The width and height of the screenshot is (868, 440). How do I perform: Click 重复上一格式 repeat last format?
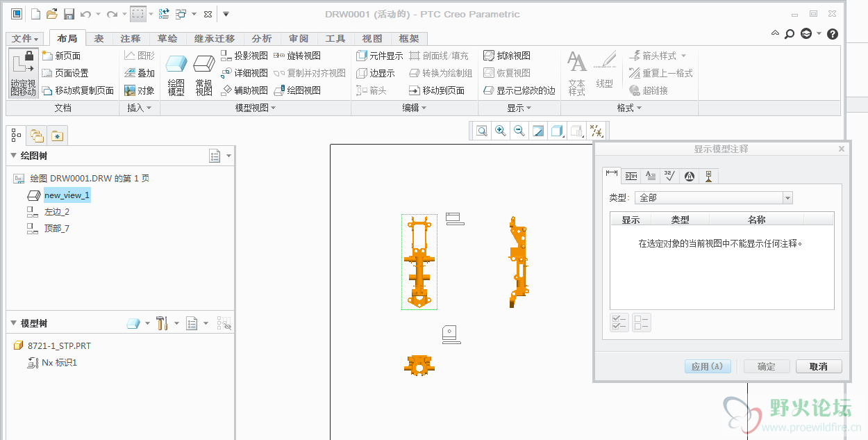(661, 73)
